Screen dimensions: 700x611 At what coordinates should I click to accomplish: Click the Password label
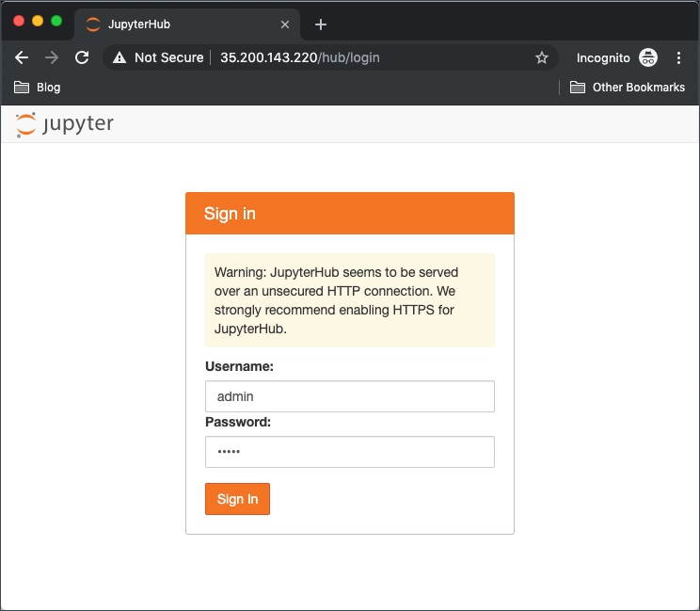(238, 422)
